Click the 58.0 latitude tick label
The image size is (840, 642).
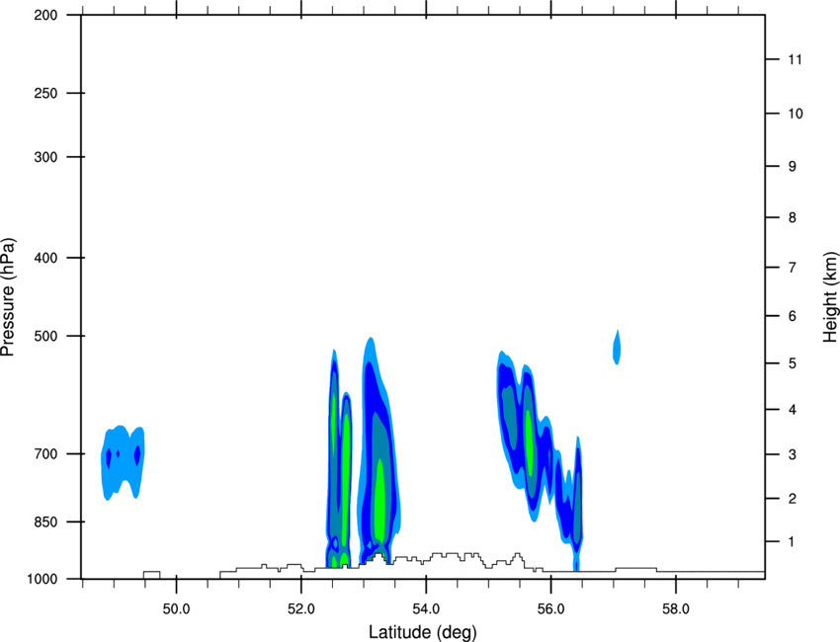pyautogui.click(x=676, y=609)
